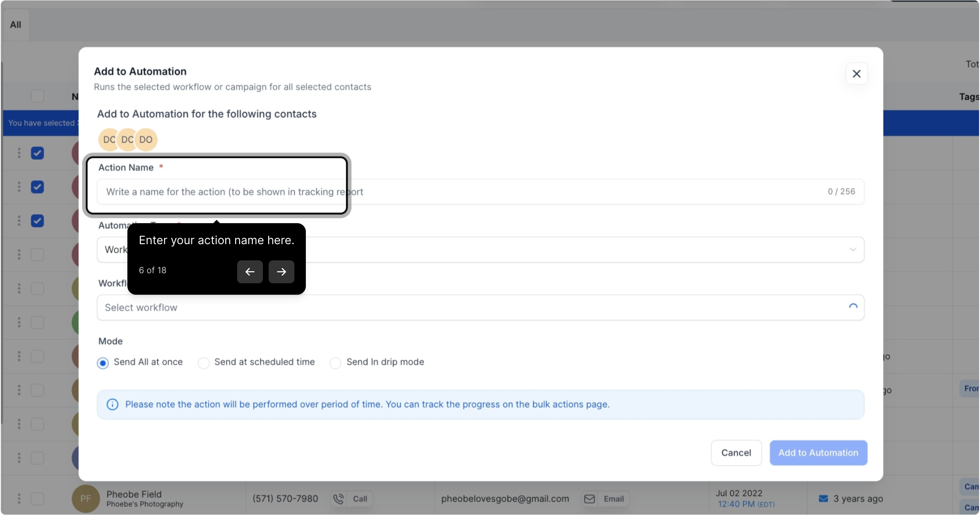This screenshot has height=515, width=980.
Task: Go to next tour step arrow
Action: (x=281, y=272)
